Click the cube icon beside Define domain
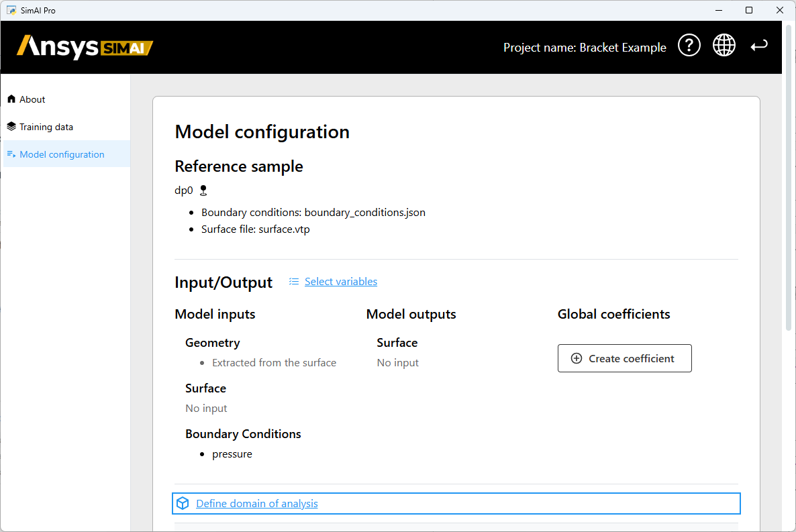 coord(183,503)
